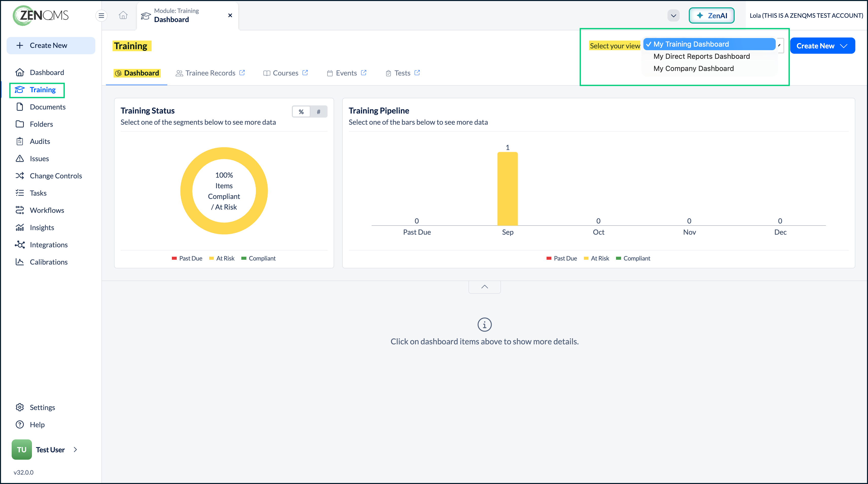Go to the home icon tab
Viewport: 868px width, 484px height.
[123, 15]
